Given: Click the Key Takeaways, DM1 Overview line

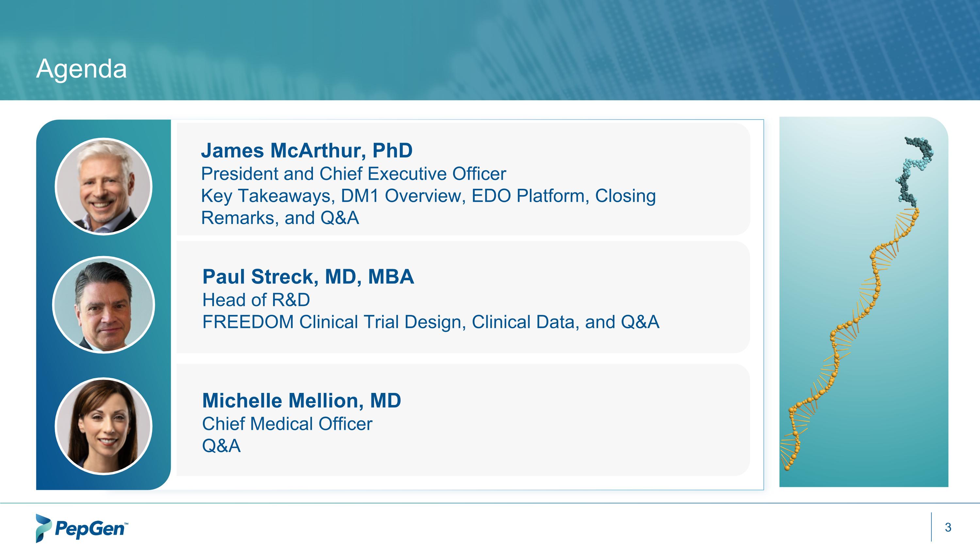Looking at the screenshot, I should tap(428, 196).
